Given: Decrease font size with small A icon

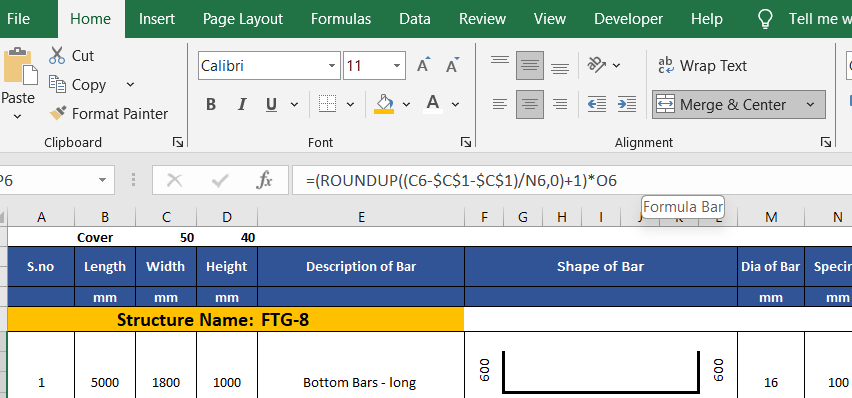Looking at the screenshot, I should [452, 66].
